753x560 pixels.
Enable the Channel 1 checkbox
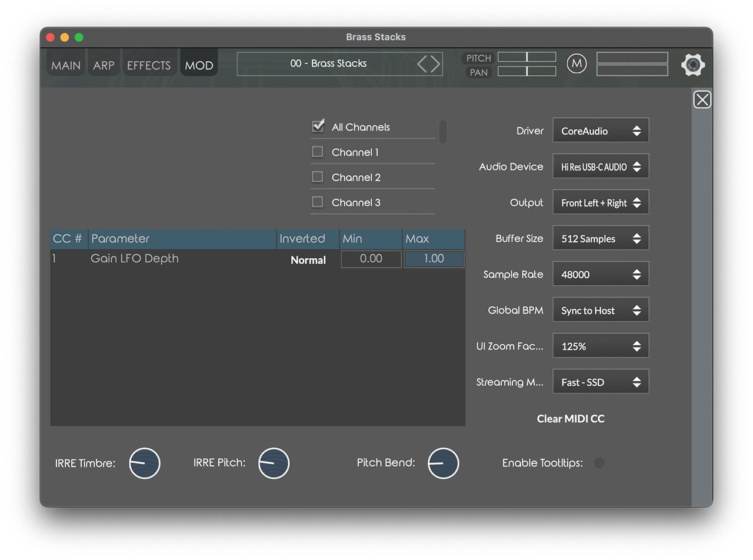318,152
